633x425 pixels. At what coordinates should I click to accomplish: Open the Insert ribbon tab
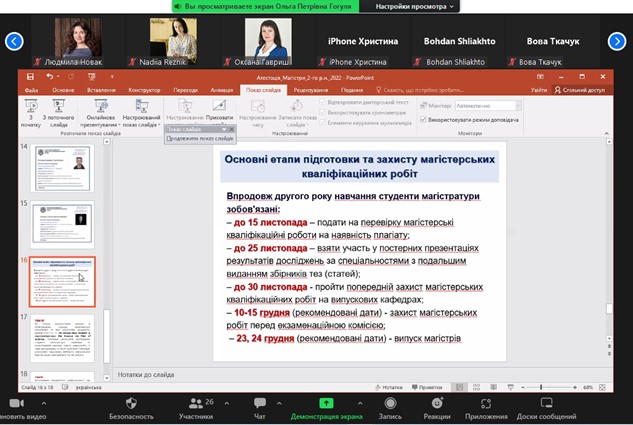[101, 90]
